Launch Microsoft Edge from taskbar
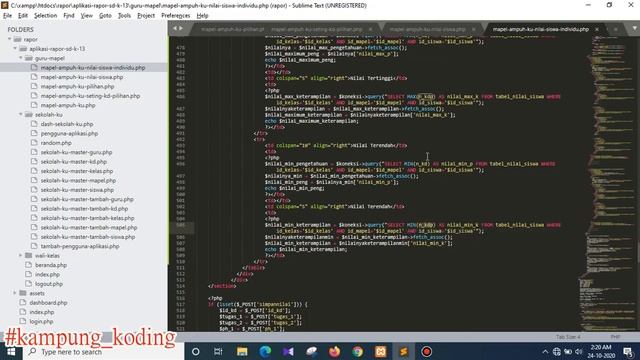This screenshot has height=360, width=640. [x=265, y=351]
